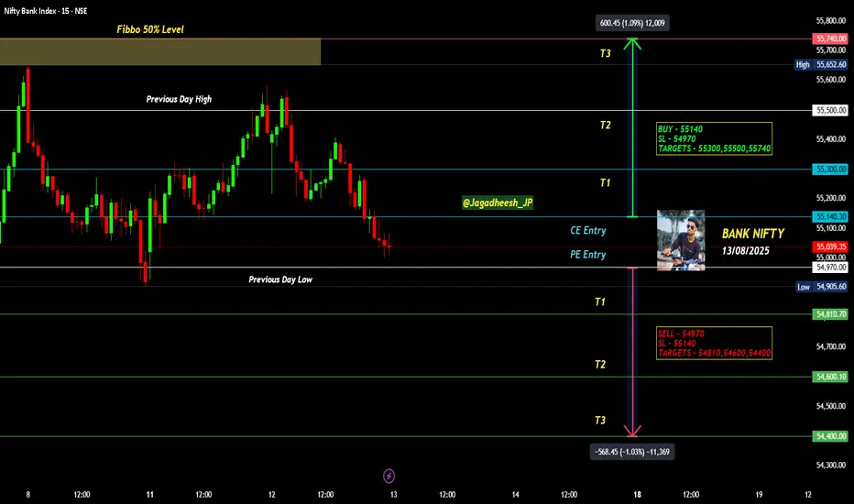Select the green BUY - 55140 note box
Screen dimensions: 854x504
(714, 138)
